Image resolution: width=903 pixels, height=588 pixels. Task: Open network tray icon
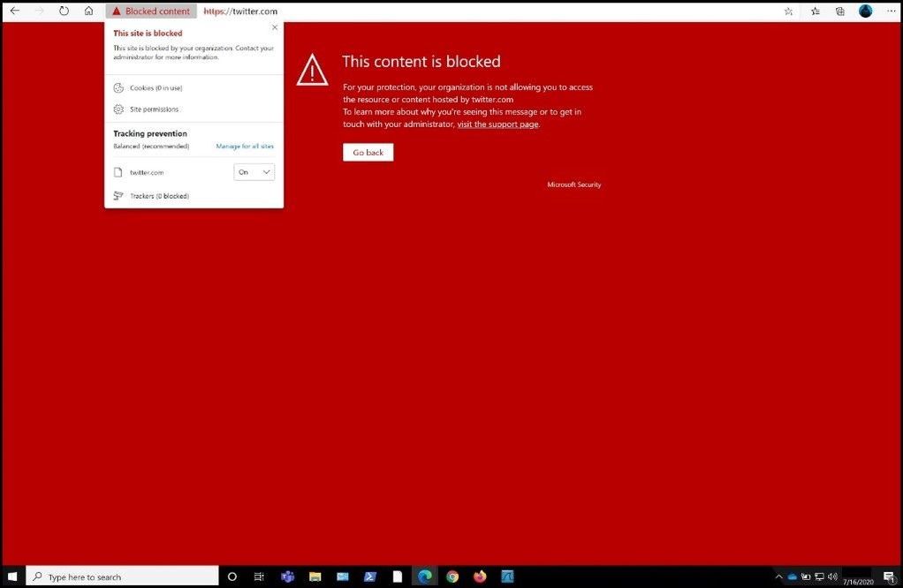pos(819,577)
